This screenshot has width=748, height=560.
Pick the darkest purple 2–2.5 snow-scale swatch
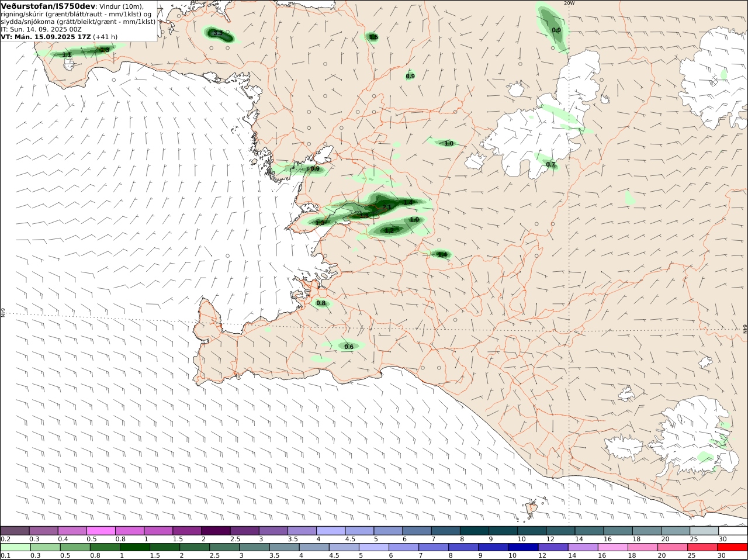216,530
